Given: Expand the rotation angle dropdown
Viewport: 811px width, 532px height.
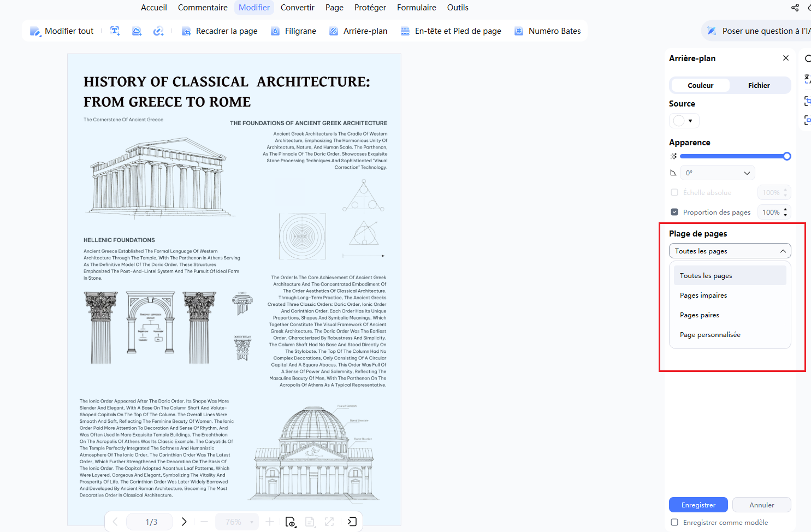Looking at the screenshot, I should click(x=717, y=173).
